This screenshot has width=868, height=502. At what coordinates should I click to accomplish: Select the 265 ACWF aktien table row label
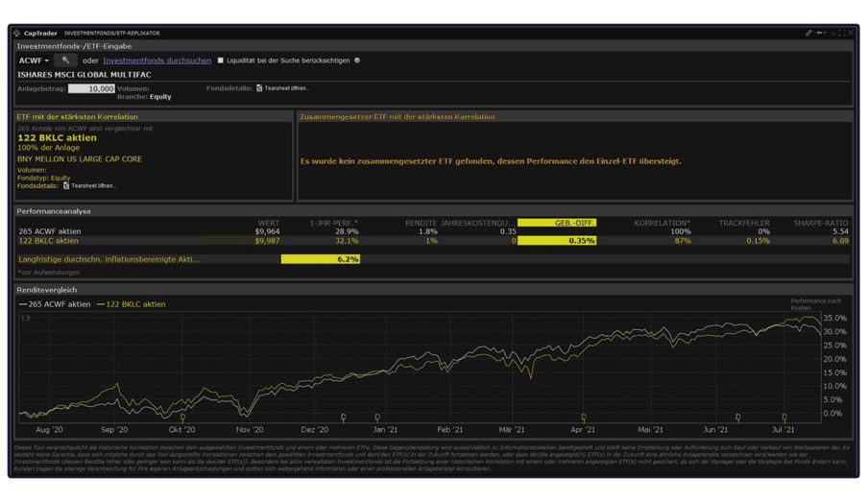tap(50, 232)
